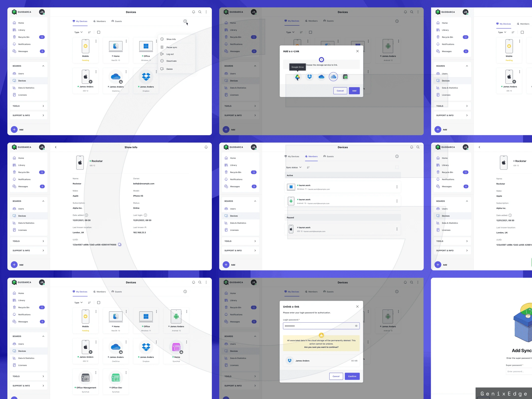Tick the checkbox beside Sync status filter
532x399 pixels.
(x=397, y=167)
